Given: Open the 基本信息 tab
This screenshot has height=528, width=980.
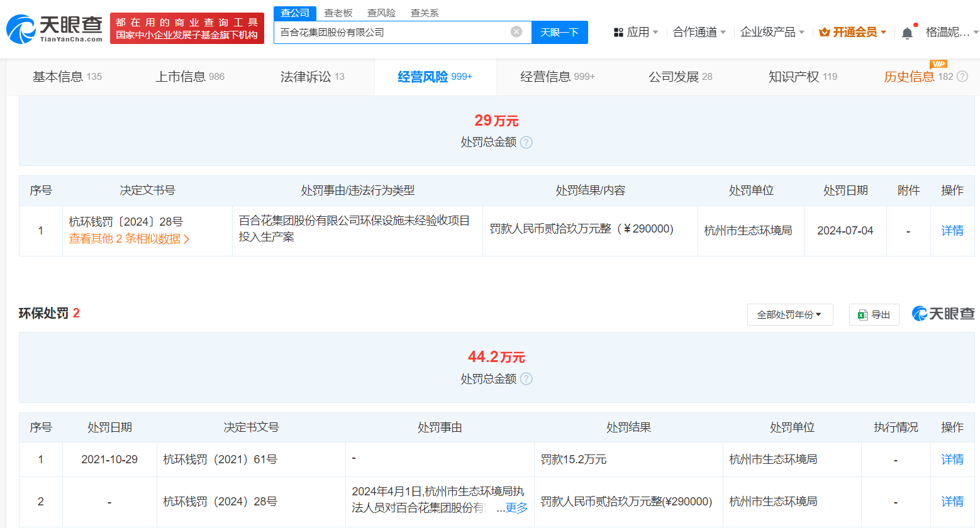Looking at the screenshot, I should click(x=67, y=77).
